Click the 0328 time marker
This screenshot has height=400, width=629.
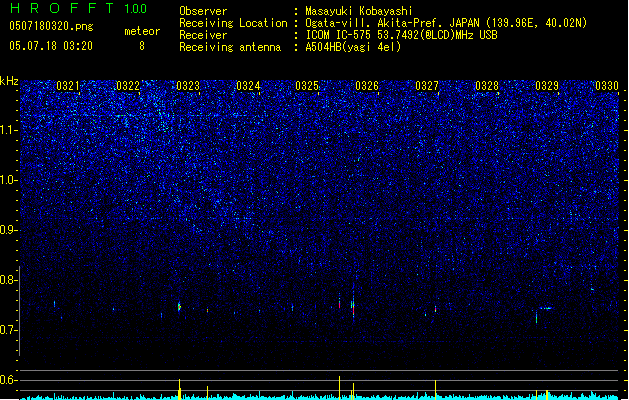[x=487, y=86]
